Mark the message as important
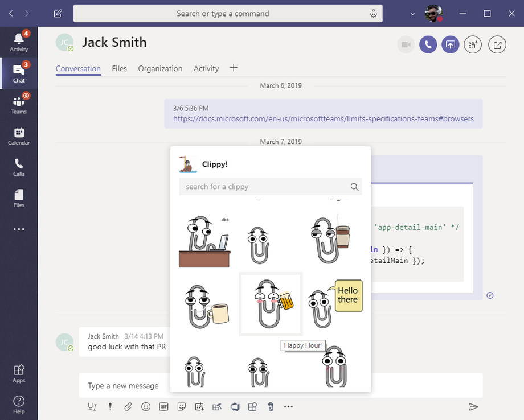Viewport: 524px width, 420px height. point(110,406)
